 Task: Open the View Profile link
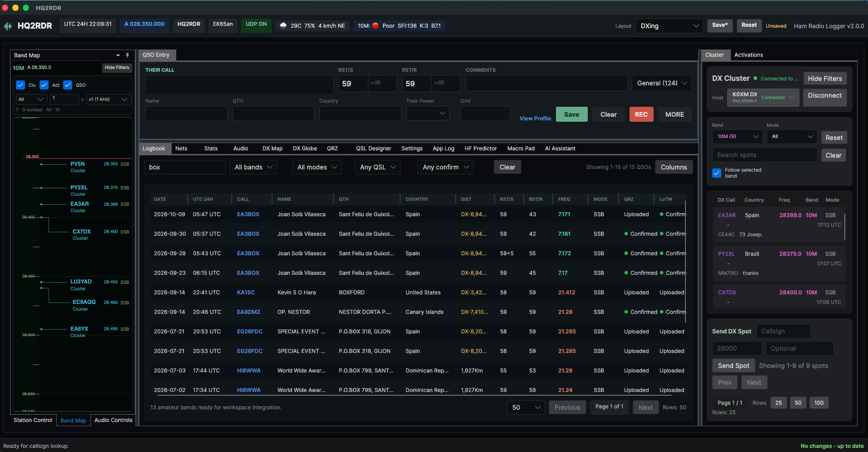click(x=535, y=119)
